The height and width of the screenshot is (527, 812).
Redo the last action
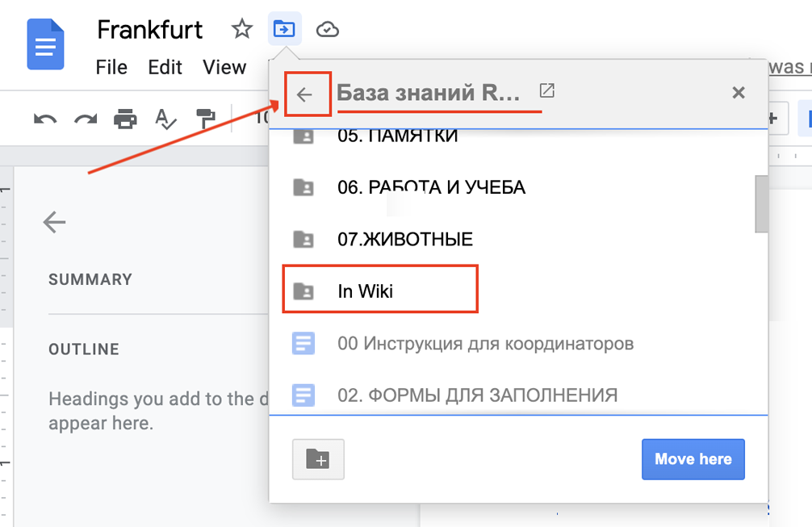(85, 119)
